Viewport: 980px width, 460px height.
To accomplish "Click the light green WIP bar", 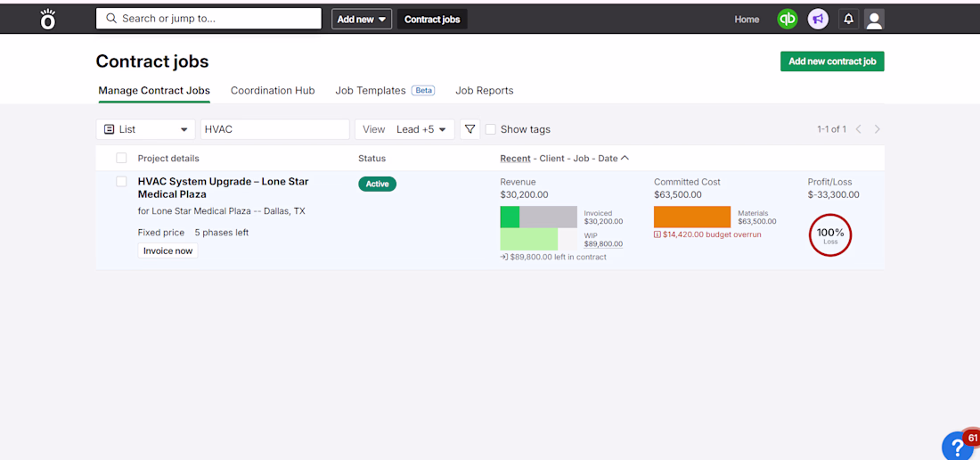I will coord(528,240).
